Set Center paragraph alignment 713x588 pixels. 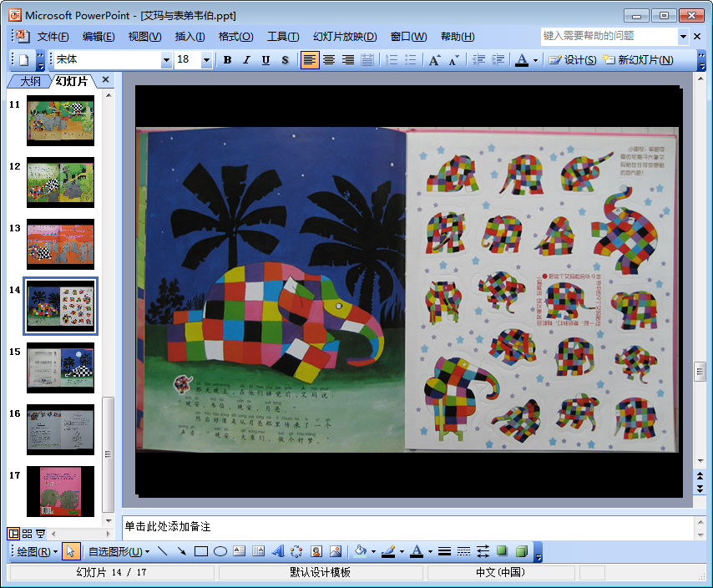tap(329, 60)
